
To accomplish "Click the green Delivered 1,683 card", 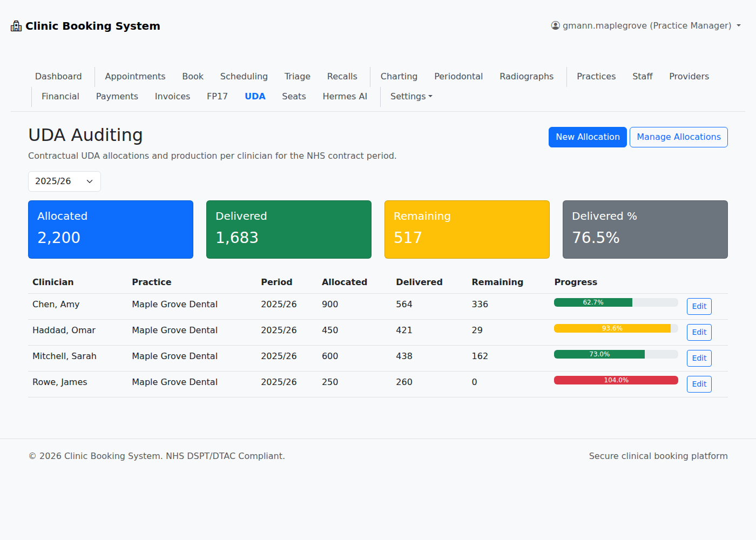I will (289, 230).
